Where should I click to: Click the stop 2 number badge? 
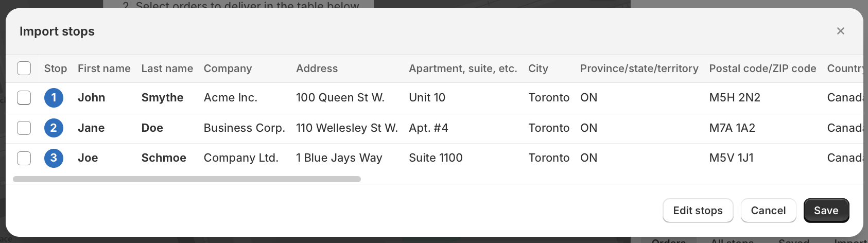coord(54,128)
